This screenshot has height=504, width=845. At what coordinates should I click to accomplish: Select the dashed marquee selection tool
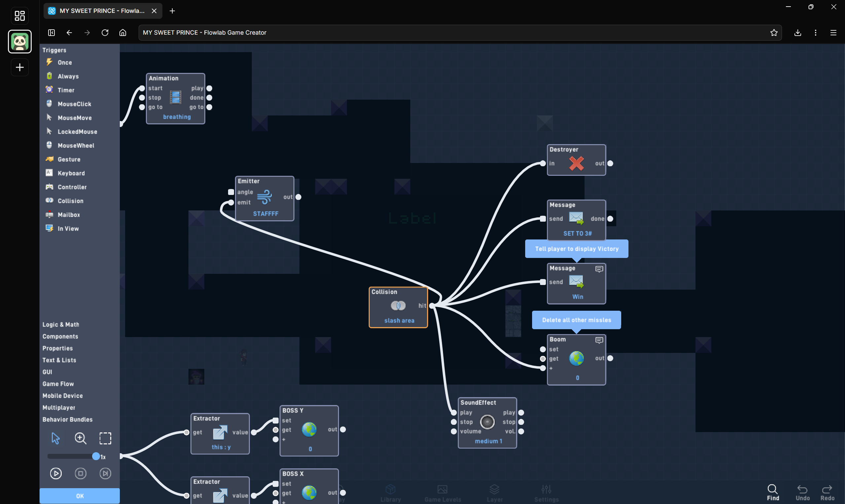click(105, 438)
